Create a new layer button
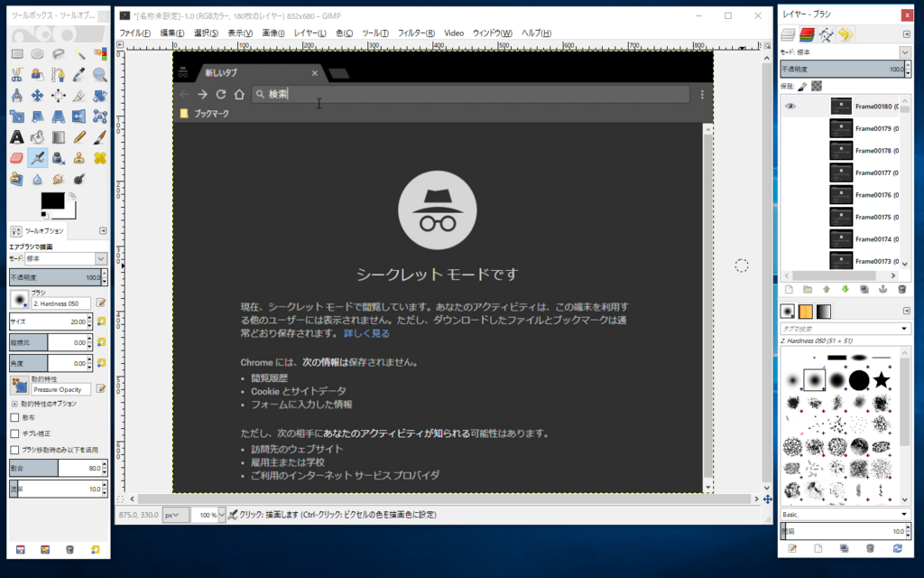 [789, 290]
